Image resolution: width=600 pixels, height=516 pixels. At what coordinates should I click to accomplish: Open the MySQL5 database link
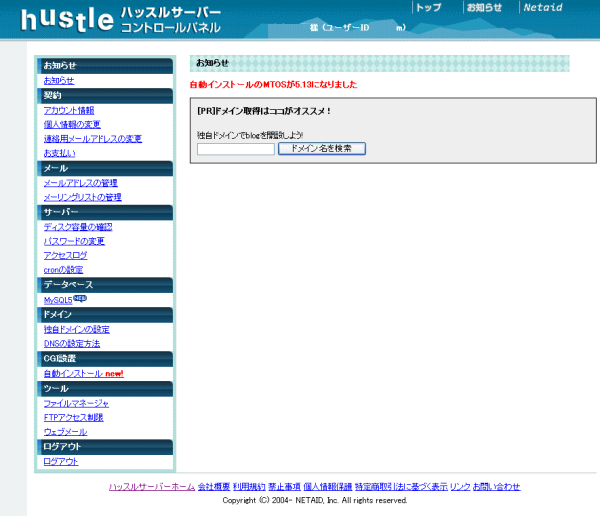tap(58, 300)
